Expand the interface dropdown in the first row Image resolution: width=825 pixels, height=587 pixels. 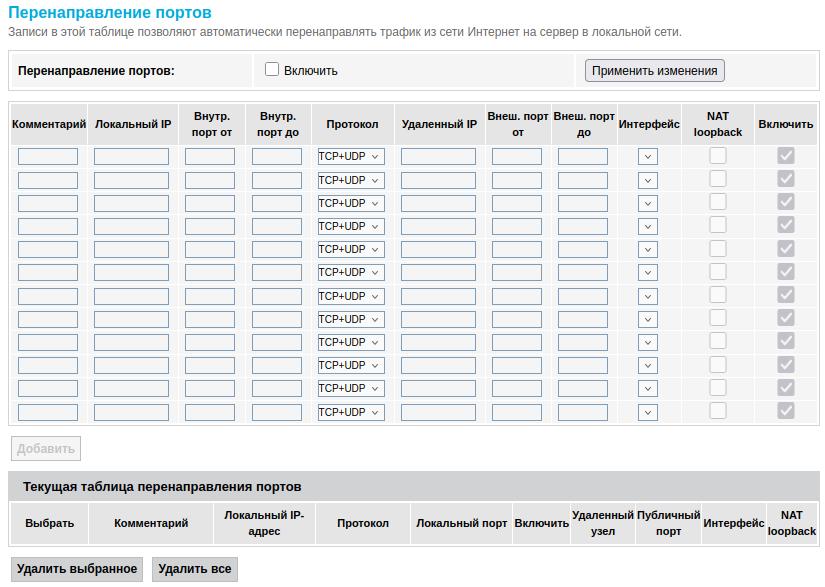pos(648,156)
